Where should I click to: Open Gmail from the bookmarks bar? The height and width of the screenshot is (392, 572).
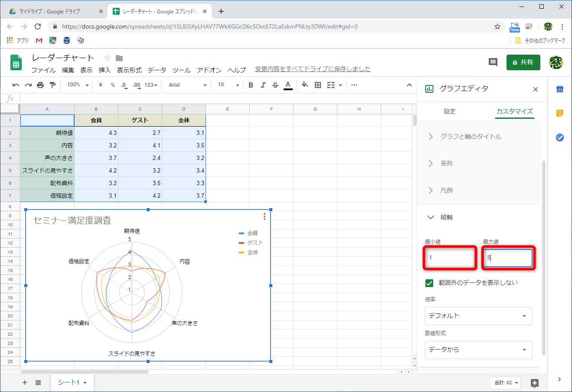point(39,40)
